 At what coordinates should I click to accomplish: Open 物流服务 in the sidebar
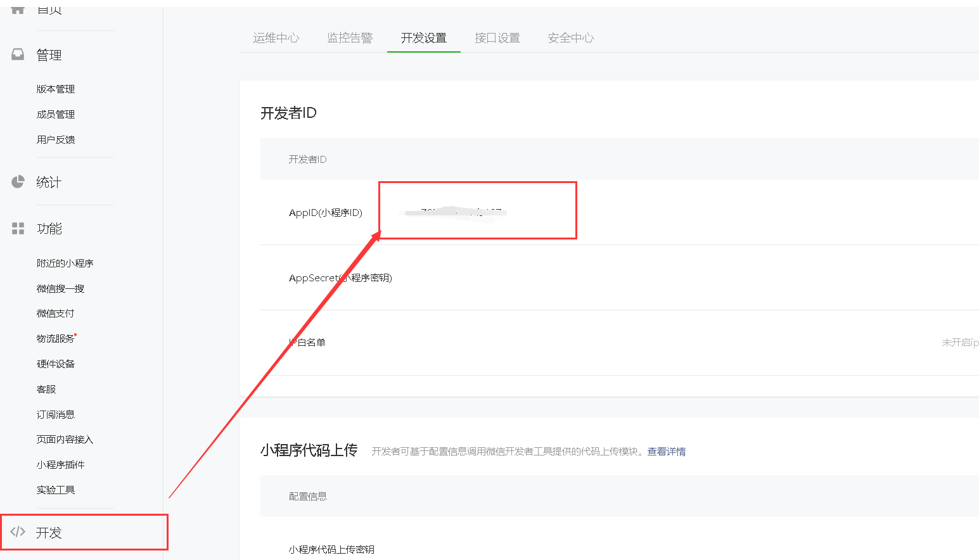point(56,339)
